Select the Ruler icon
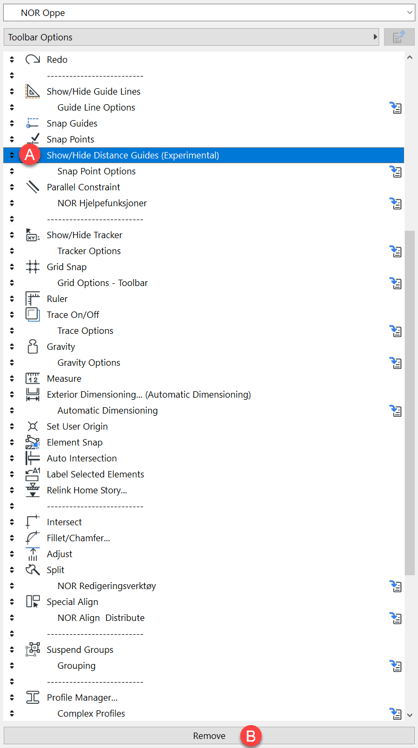Image resolution: width=418 pixels, height=748 pixels. coord(32,299)
